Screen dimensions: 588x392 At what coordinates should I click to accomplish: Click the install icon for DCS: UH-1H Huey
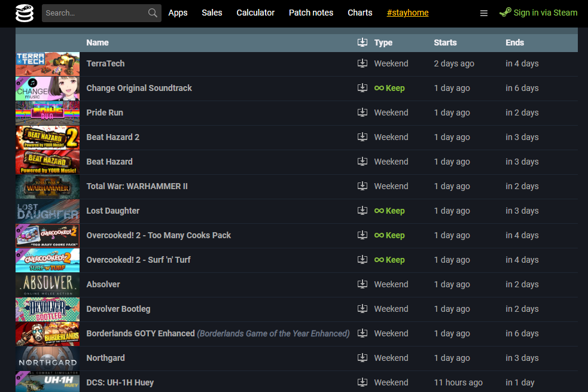coord(362,382)
